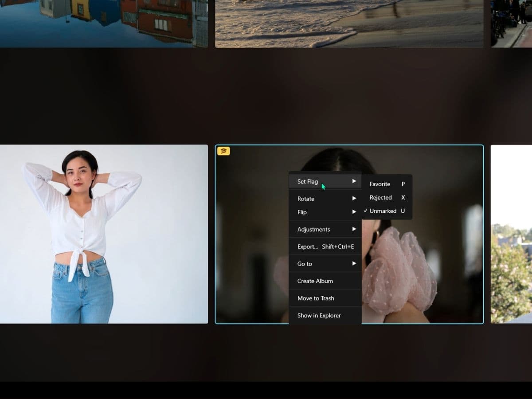The image size is (532, 399).
Task: Select the beach waves photo thumbnail
Action: coord(349,23)
